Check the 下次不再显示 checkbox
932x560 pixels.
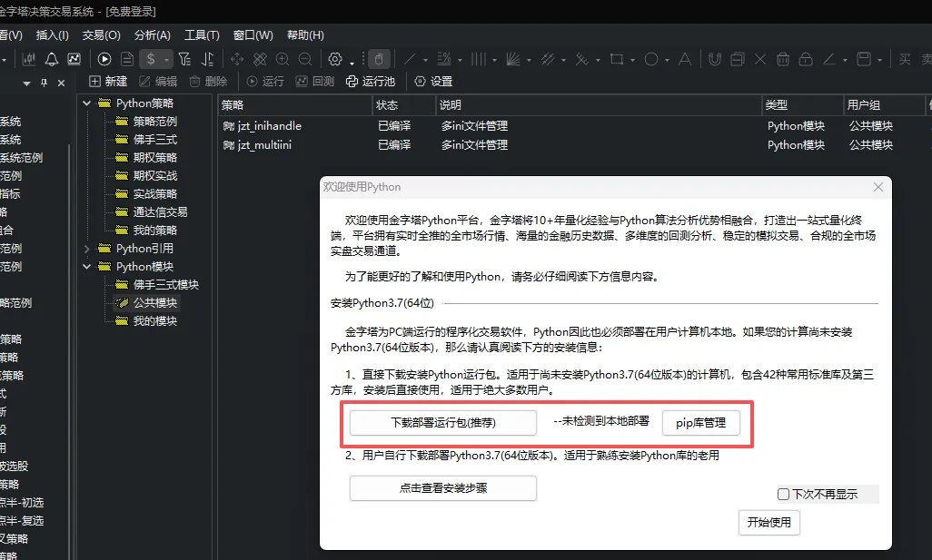pyautogui.click(x=783, y=494)
